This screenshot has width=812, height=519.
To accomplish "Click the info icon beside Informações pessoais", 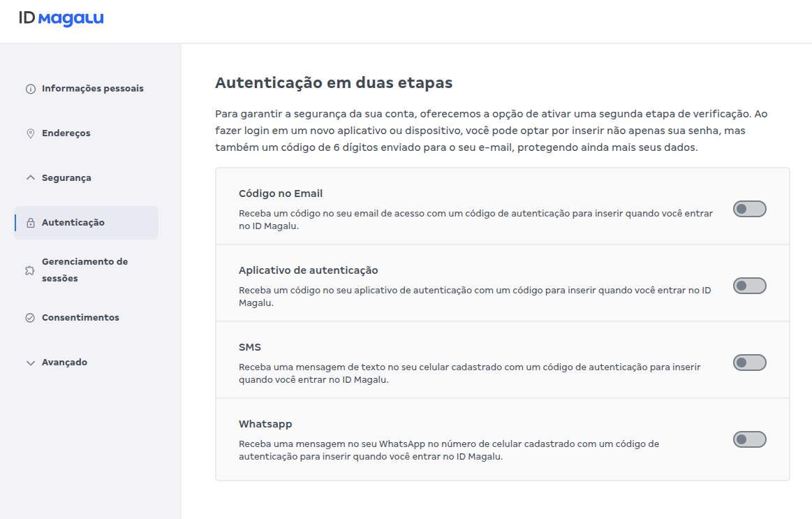I will [x=30, y=89].
